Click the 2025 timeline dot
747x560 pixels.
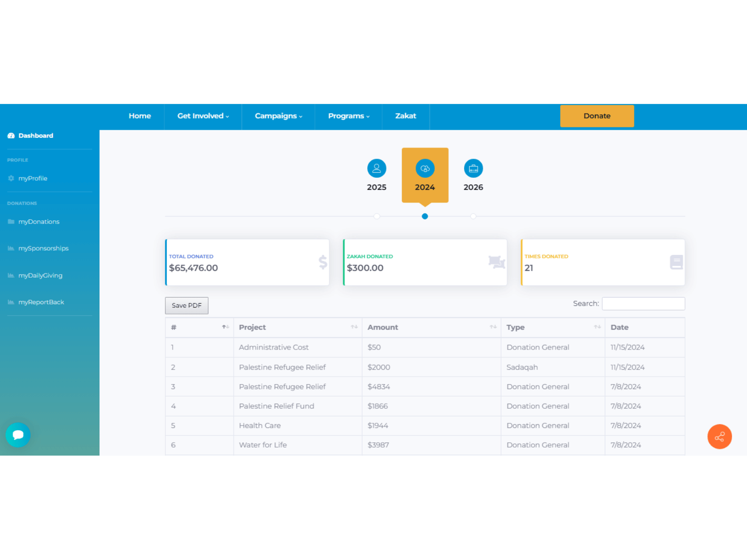(x=377, y=217)
